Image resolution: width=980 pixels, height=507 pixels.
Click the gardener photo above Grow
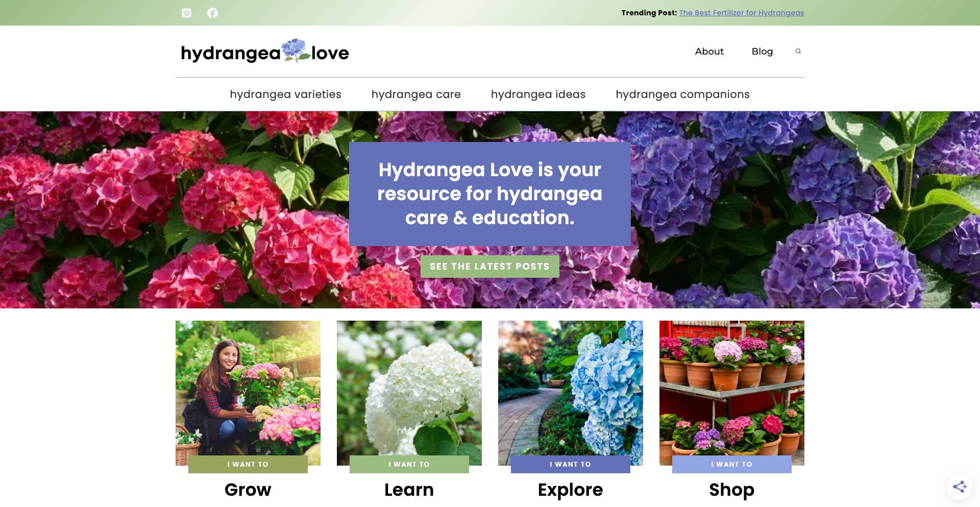coord(248,388)
